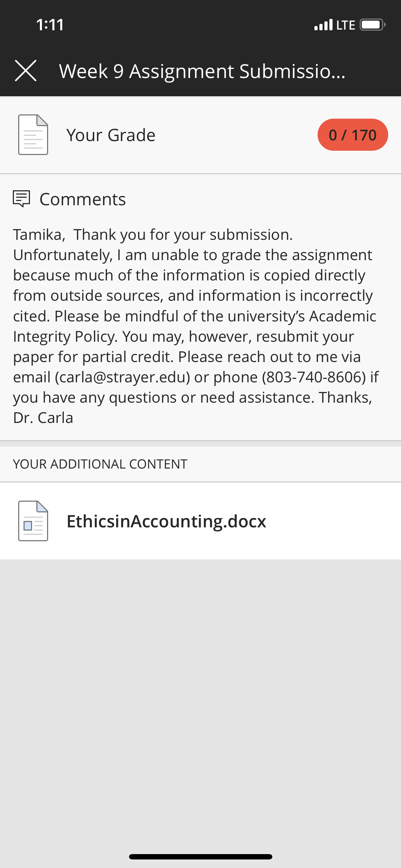The width and height of the screenshot is (401, 868).
Task: Tap the Dr. Carla signature line
Action: click(x=43, y=418)
